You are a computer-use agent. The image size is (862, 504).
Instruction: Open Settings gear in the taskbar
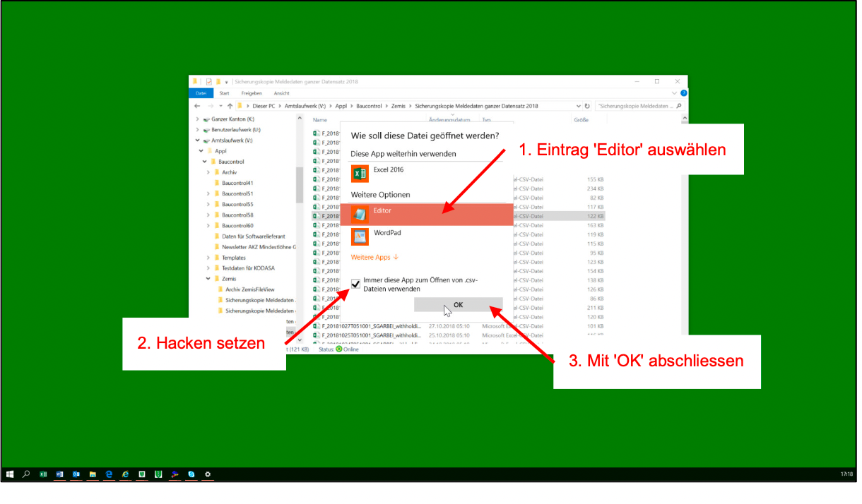208,474
